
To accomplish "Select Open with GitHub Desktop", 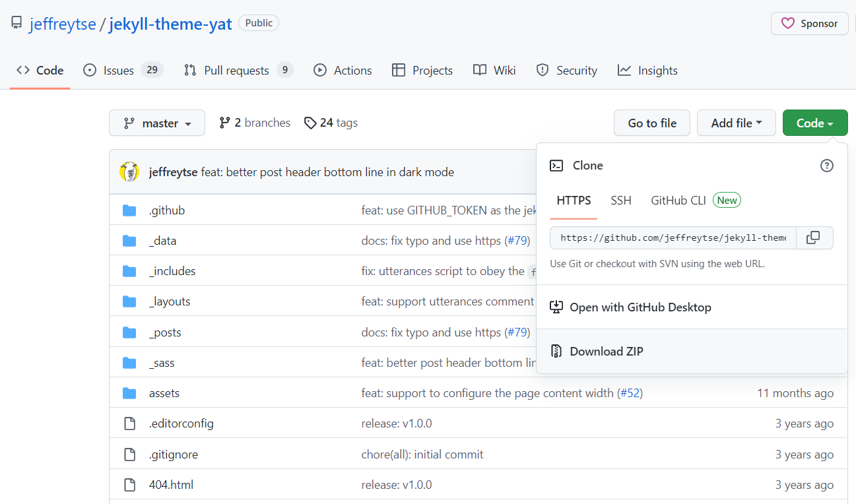I will 640,307.
